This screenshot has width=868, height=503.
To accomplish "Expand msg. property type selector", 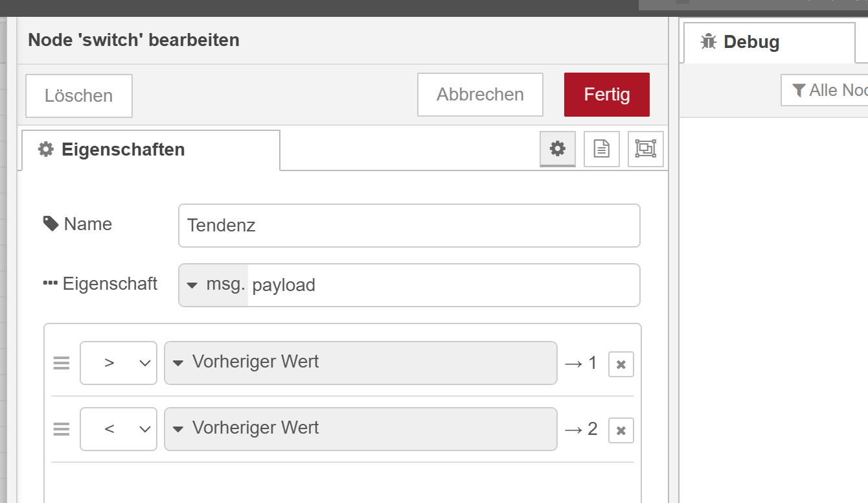I will [214, 285].
